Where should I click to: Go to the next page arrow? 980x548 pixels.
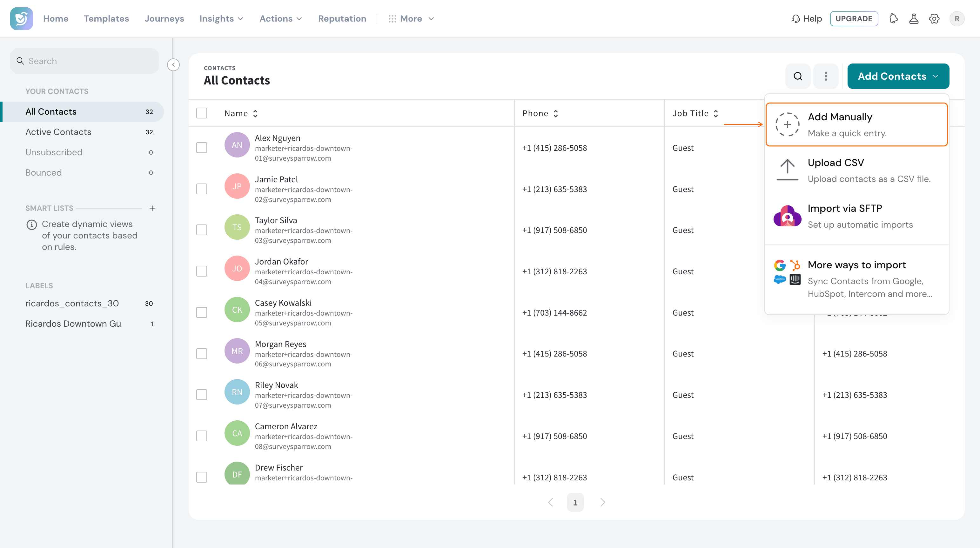(x=603, y=502)
